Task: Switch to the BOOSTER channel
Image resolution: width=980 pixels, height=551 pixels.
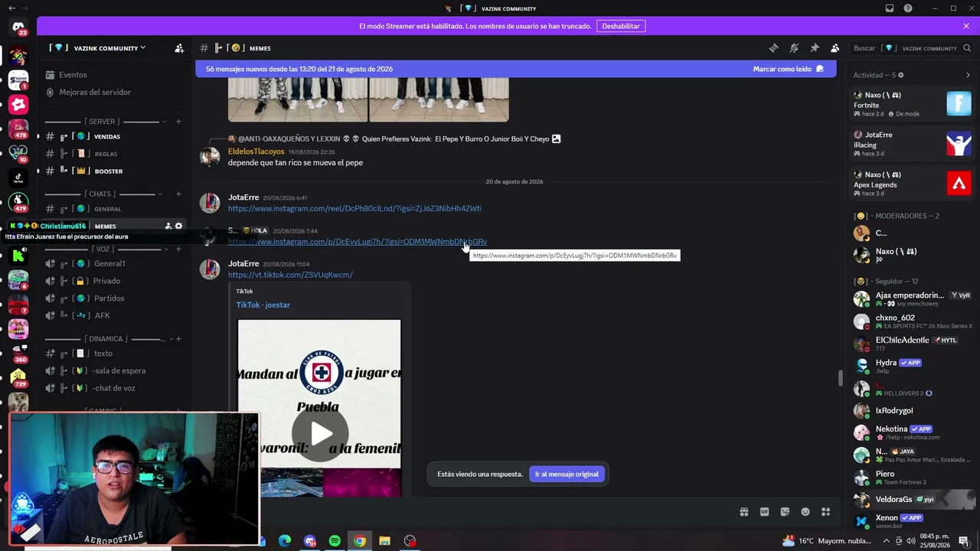Action: tap(115, 171)
